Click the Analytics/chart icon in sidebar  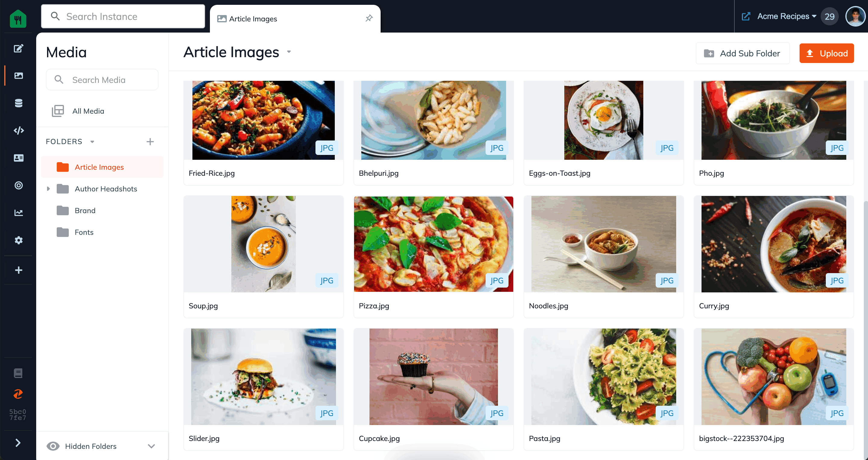tap(18, 213)
